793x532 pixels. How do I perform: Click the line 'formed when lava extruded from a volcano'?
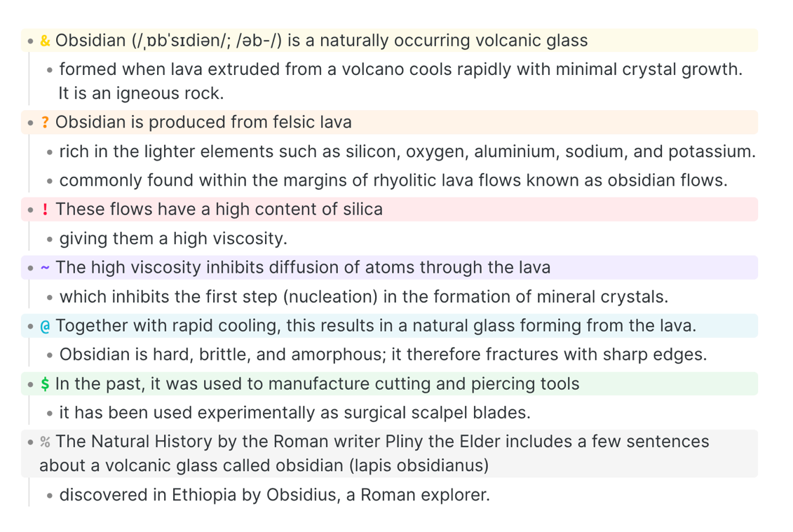(400, 81)
